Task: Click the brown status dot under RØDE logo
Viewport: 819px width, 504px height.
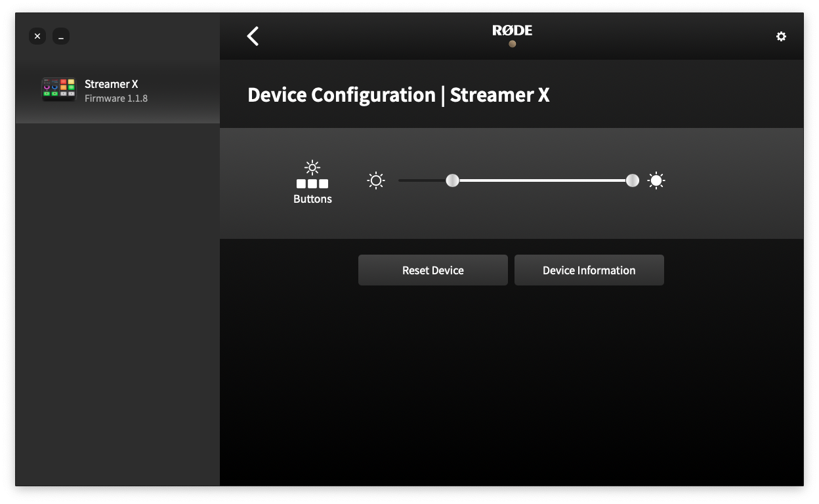Action: [x=513, y=44]
